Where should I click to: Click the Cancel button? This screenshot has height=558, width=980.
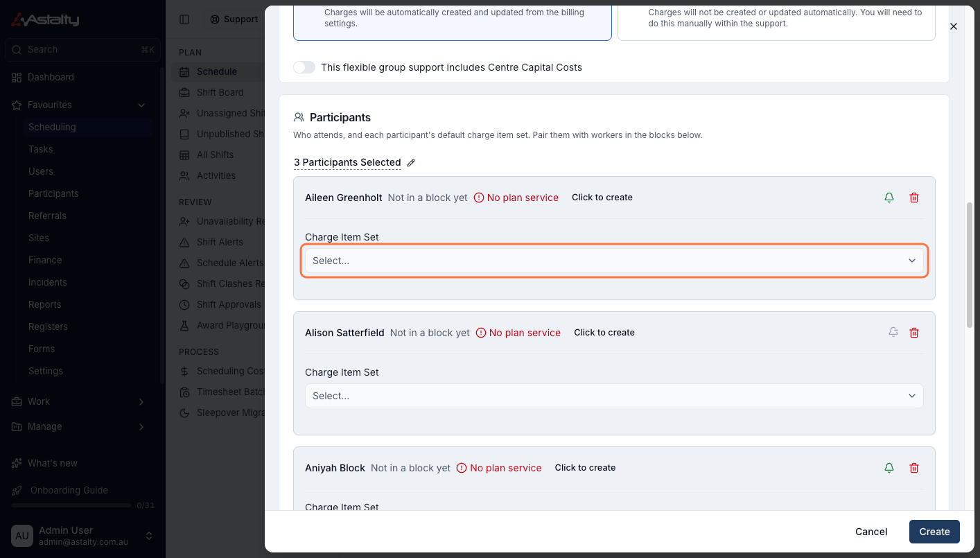871,532
